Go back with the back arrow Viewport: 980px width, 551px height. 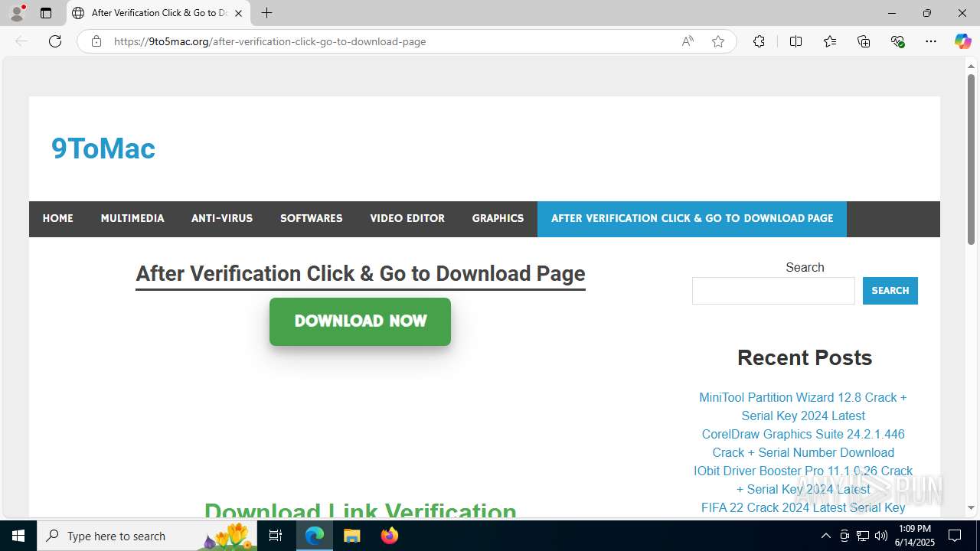point(21,41)
